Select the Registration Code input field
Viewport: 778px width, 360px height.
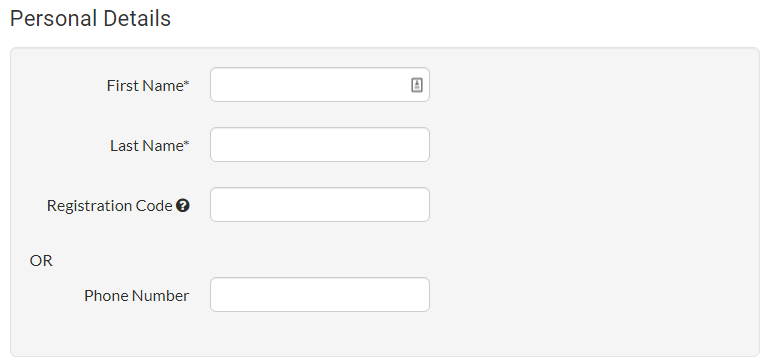click(x=320, y=205)
